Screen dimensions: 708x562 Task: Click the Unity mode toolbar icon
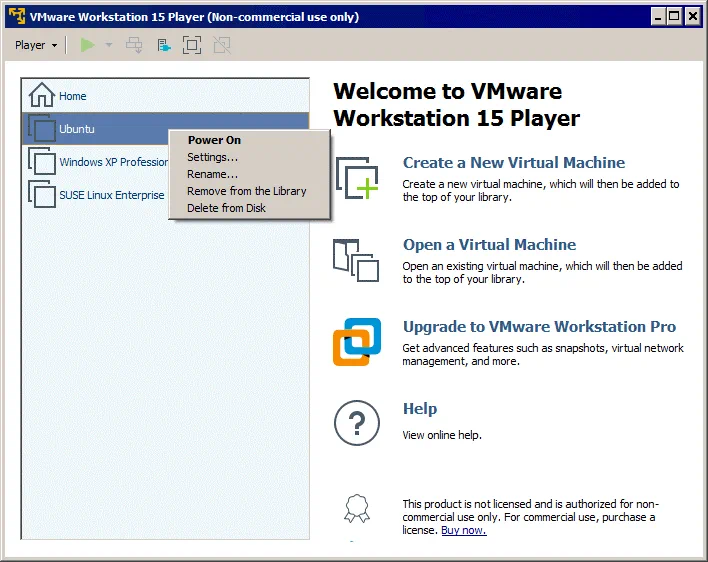(x=221, y=45)
